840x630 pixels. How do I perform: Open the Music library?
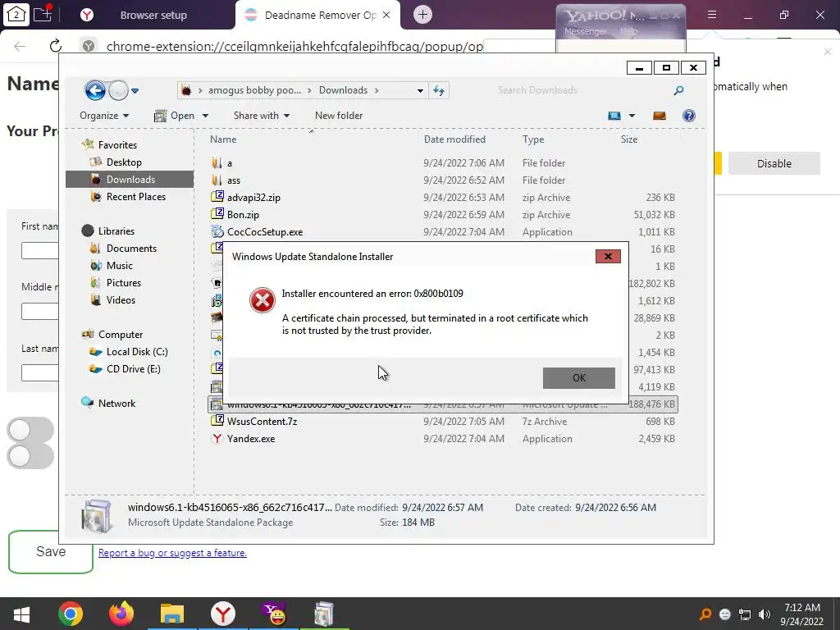(120, 266)
